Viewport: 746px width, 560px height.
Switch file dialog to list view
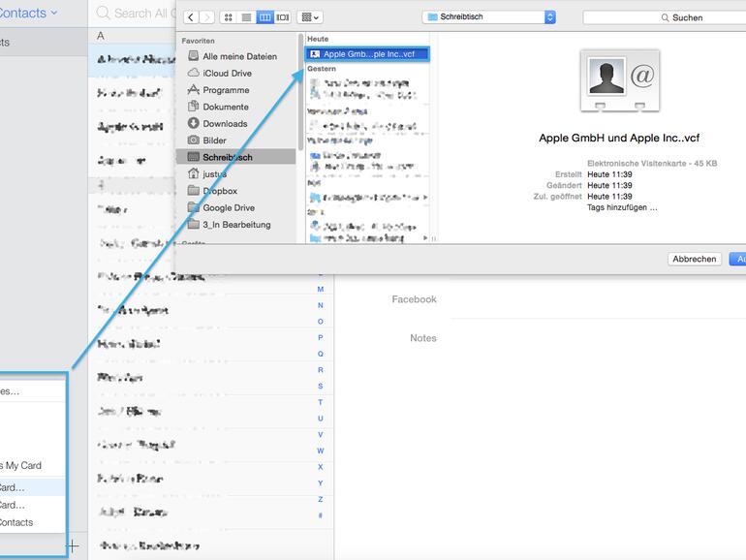[x=246, y=17]
